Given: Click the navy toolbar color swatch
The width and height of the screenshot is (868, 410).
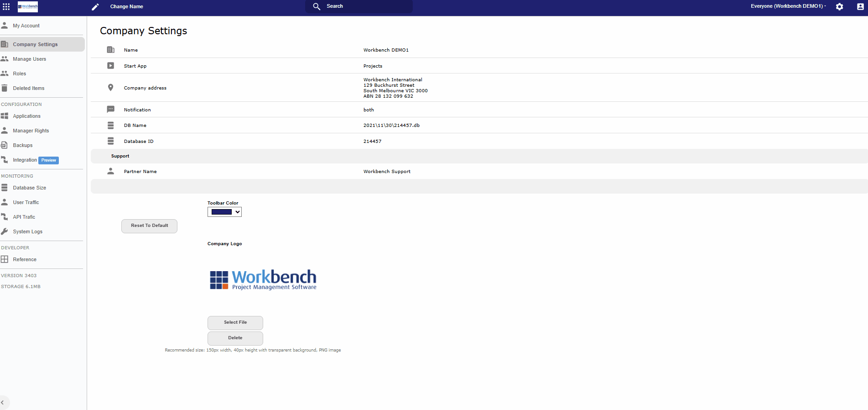Looking at the screenshot, I should point(222,212).
